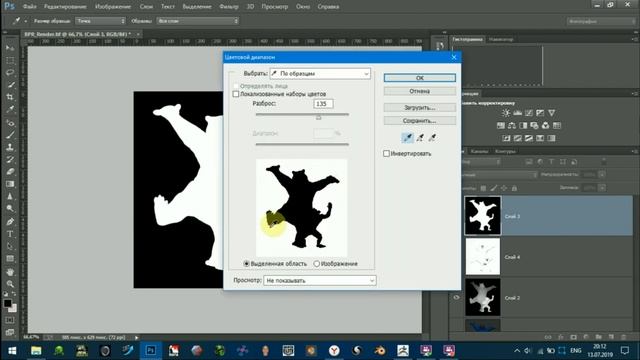Open the workspace switcher dropdown Фотография
Screen dimensions: 640x360
click(x=602, y=21)
